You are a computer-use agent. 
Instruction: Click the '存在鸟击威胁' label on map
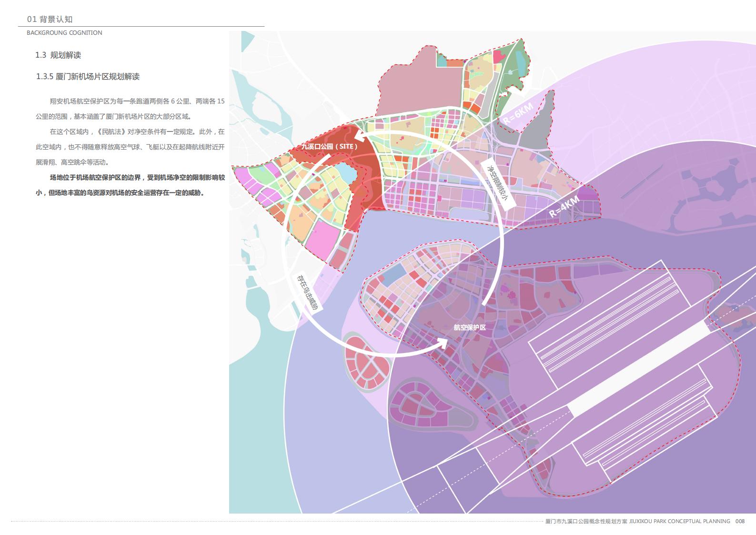pos(307,293)
